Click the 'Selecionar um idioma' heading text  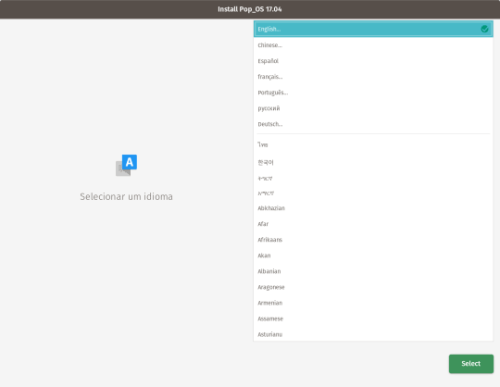[126, 197]
